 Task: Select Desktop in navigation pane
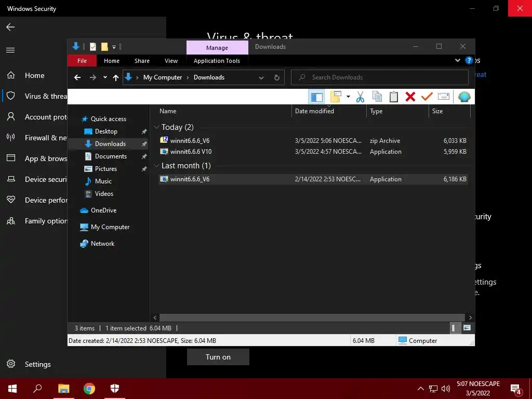pyautogui.click(x=106, y=131)
